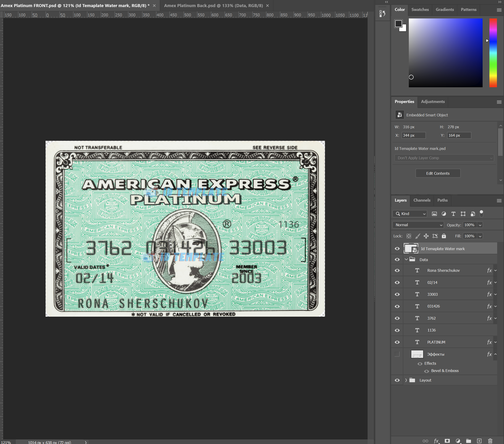Create a new layer
This screenshot has height=444, width=504.
click(479, 441)
